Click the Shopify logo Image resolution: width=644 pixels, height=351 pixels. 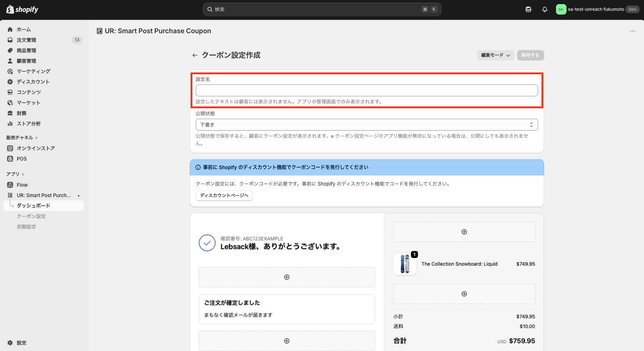click(x=22, y=9)
